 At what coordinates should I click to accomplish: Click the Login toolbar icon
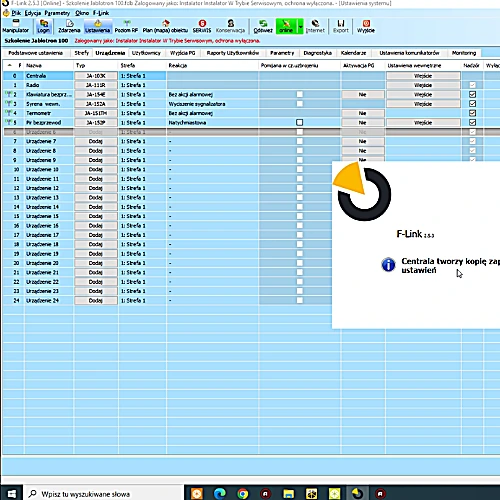[43, 26]
